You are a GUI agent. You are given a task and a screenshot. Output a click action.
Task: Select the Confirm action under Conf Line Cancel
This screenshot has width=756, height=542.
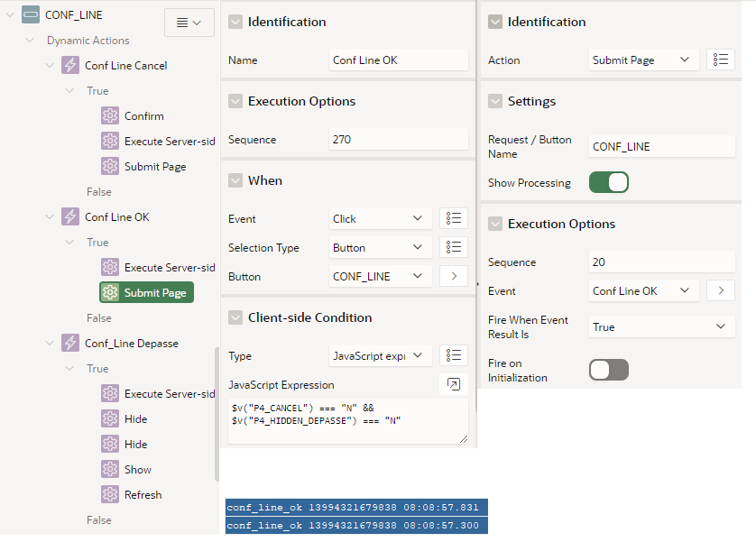tap(143, 116)
